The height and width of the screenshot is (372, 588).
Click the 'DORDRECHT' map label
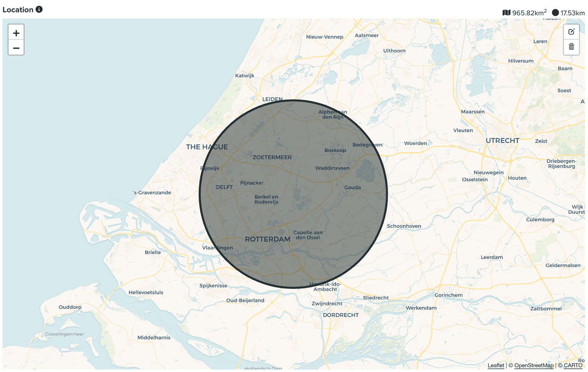click(341, 315)
